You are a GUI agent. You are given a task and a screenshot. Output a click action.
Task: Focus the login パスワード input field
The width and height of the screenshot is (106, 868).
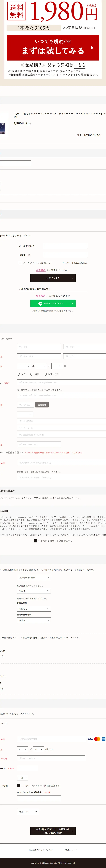coord(65,255)
